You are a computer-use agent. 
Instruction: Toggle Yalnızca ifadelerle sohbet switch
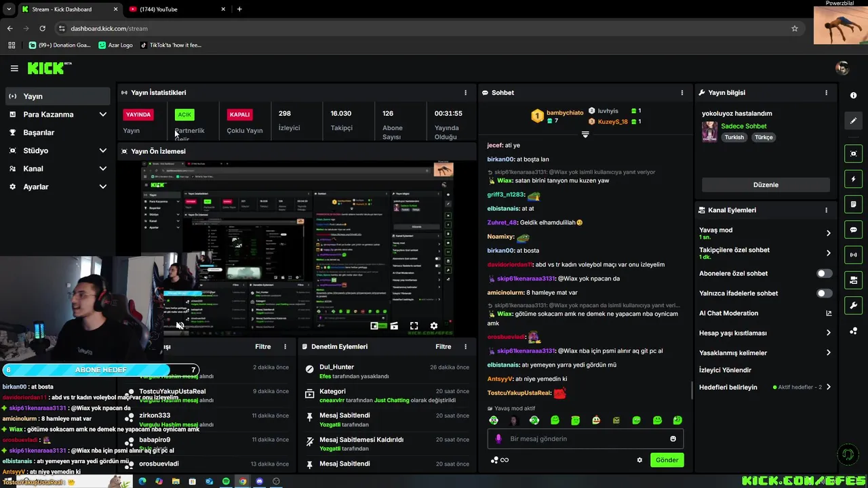point(824,293)
